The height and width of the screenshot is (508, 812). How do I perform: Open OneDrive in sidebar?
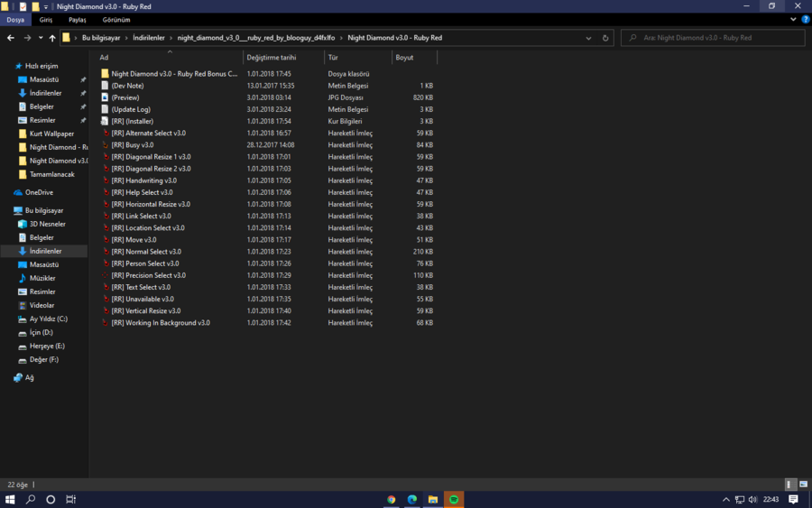[39, 192]
